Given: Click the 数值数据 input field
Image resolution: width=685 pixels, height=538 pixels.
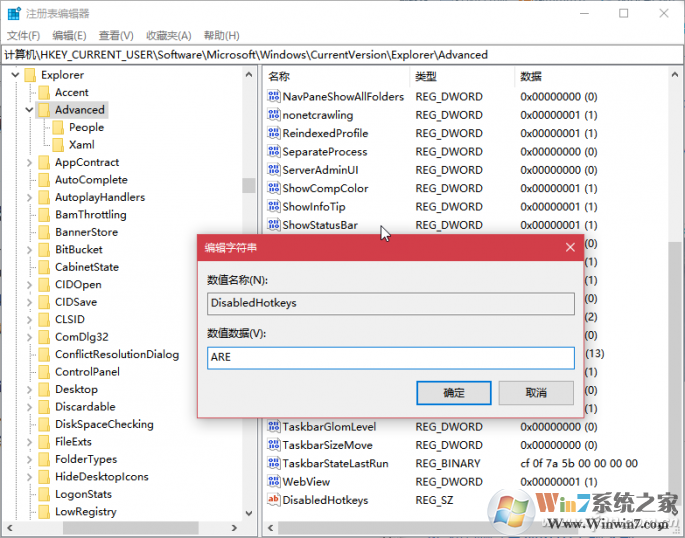Looking at the screenshot, I should pyautogui.click(x=390, y=358).
